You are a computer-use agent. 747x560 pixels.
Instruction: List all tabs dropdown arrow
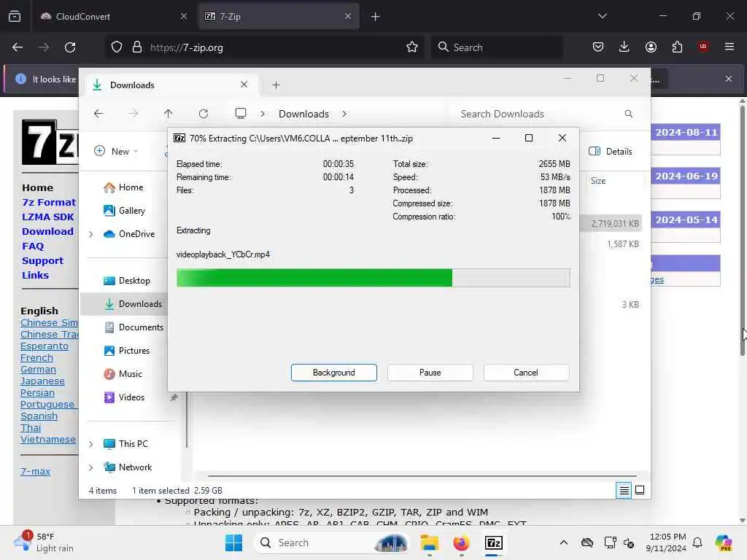click(x=602, y=16)
